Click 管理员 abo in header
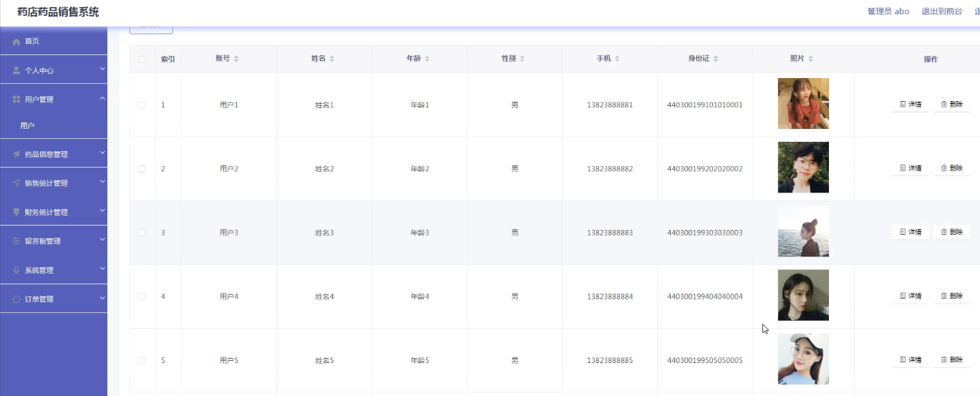This screenshot has height=396, width=980. 888,11
